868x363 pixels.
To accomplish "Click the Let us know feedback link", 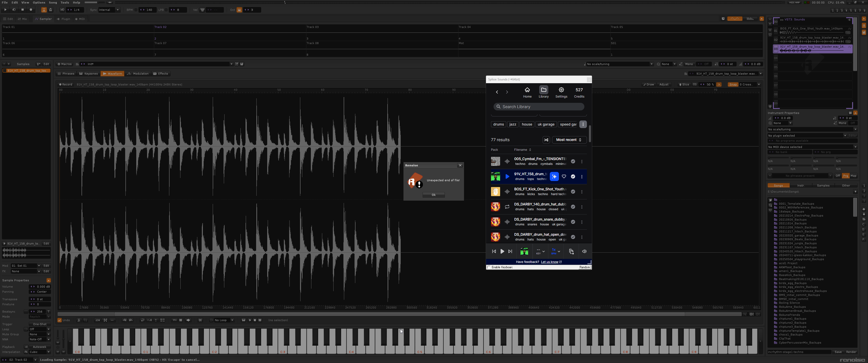I will click(x=549, y=262).
